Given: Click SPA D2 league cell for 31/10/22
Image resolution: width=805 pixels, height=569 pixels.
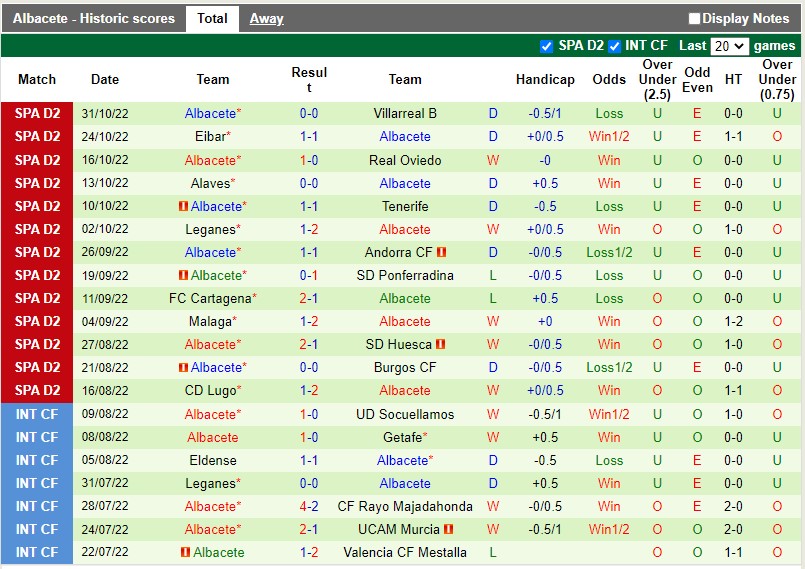Looking at the screenshot, I should pyautogui.click(x=37, y=113).
